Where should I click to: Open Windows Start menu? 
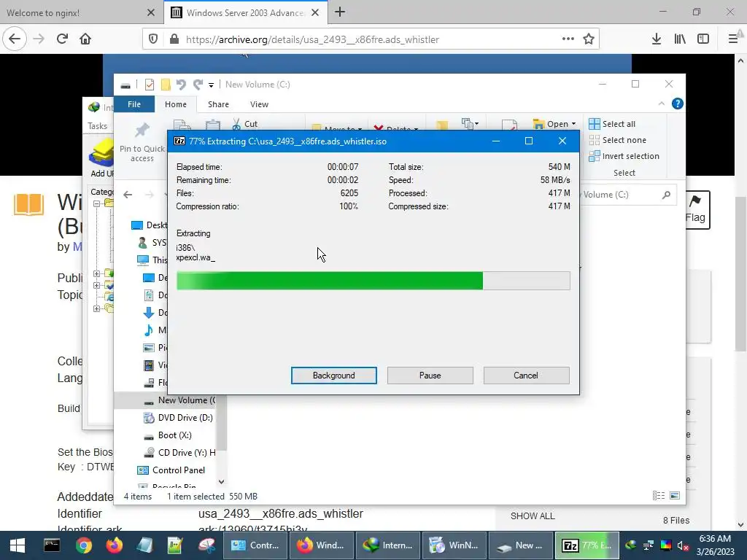pos(18,545)
